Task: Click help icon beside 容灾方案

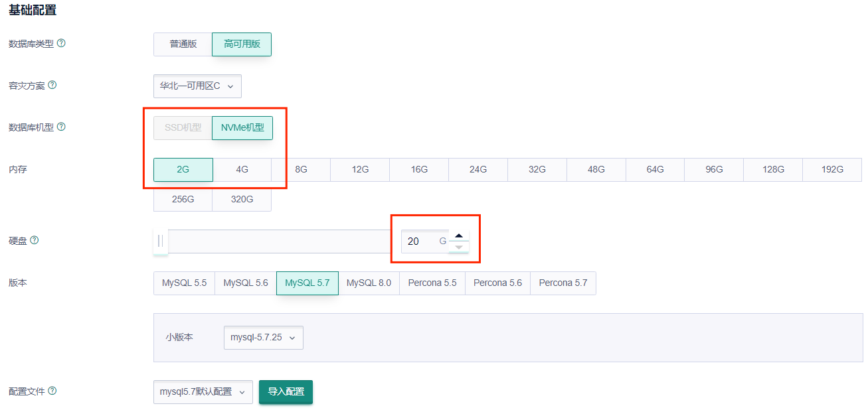Action: tap(52, 86)
